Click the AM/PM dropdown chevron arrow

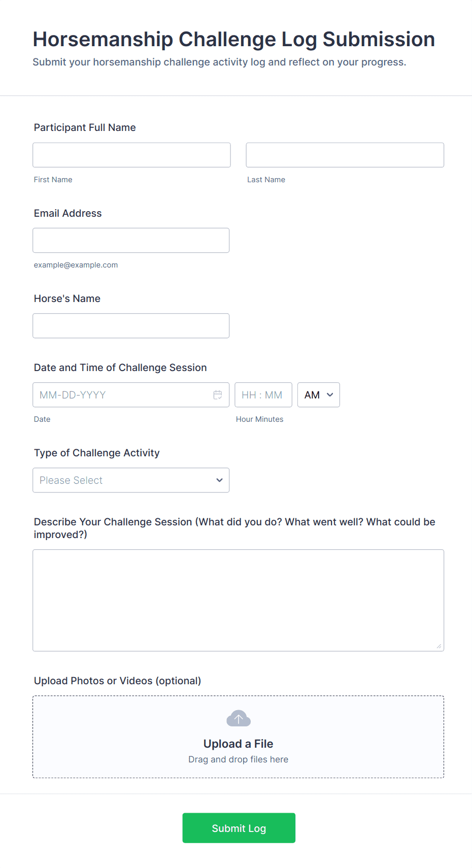point(330,395)
